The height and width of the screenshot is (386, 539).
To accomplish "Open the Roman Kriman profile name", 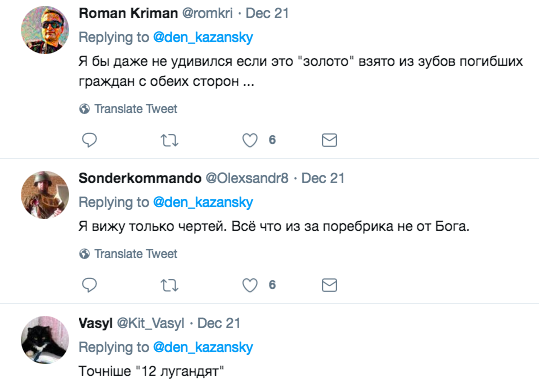I will 128,13.
